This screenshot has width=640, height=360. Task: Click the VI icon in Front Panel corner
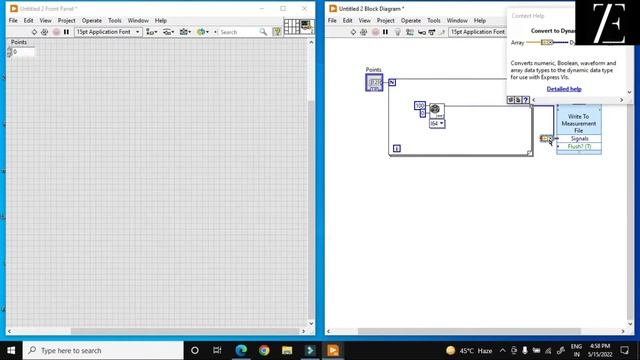(307, 27)
